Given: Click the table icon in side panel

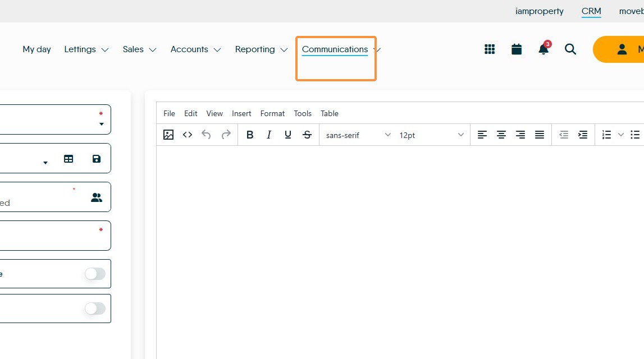Looking at the screenshot, I should click(68, 159).
